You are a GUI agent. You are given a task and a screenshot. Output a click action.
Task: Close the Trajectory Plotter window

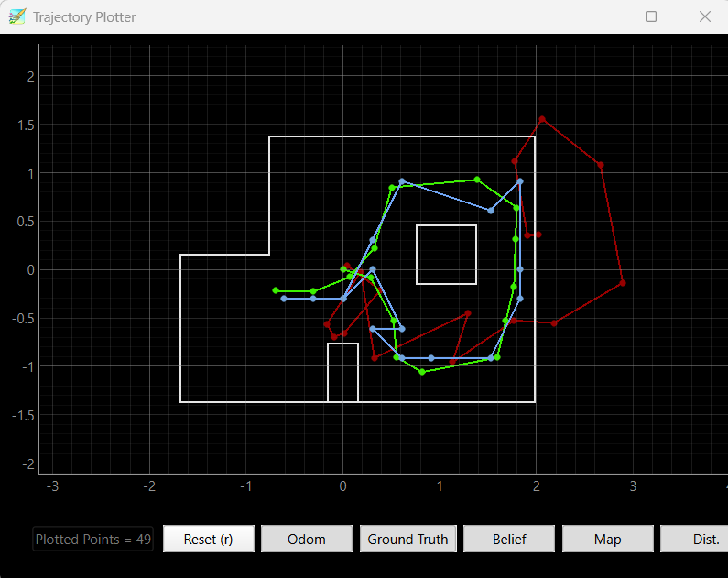pyautogui.click(x=705, y=16)
